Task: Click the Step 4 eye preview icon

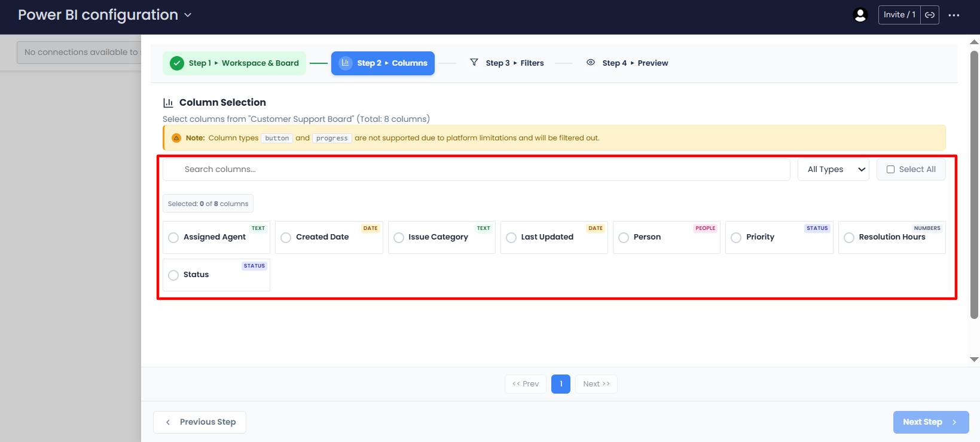Action: 591,62
